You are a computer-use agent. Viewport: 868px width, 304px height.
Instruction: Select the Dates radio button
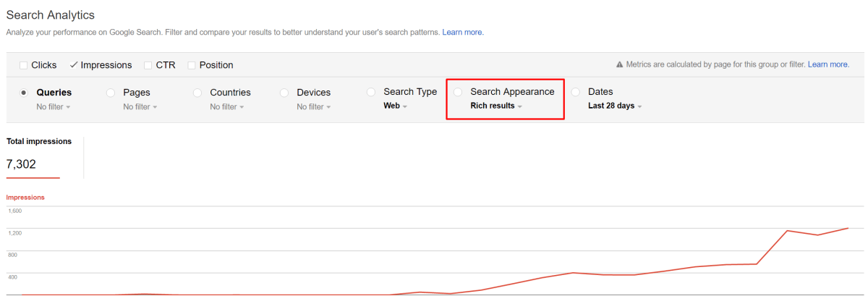(x=576, y=92)
